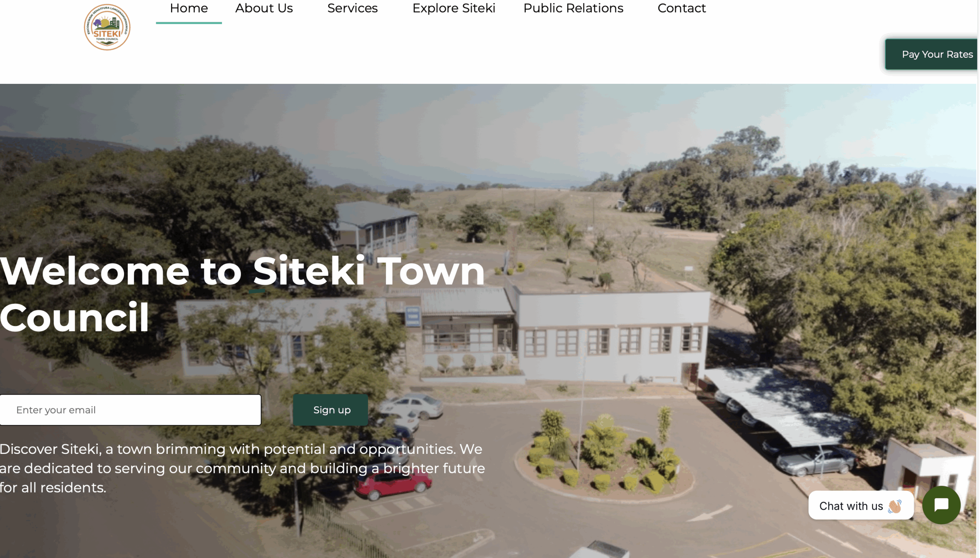The image size is (980, 558).
Task: Click the Discover Siteki description paragraph
Action: click(242, 468)
